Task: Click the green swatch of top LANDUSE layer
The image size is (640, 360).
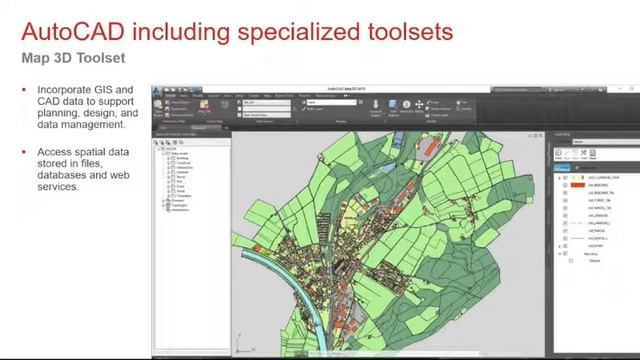Action: 578,178
